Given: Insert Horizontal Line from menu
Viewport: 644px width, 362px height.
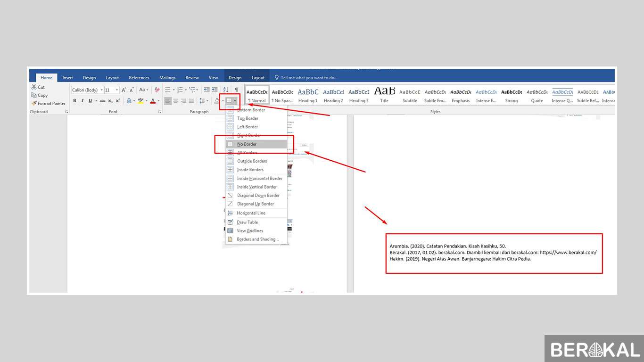Looking at the screenshot, I should point(256,213).
